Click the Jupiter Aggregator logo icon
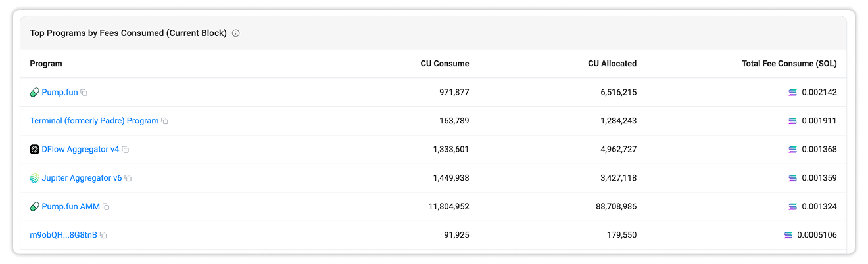This screenshot has width=868, height=264. (x=35, y=178)
